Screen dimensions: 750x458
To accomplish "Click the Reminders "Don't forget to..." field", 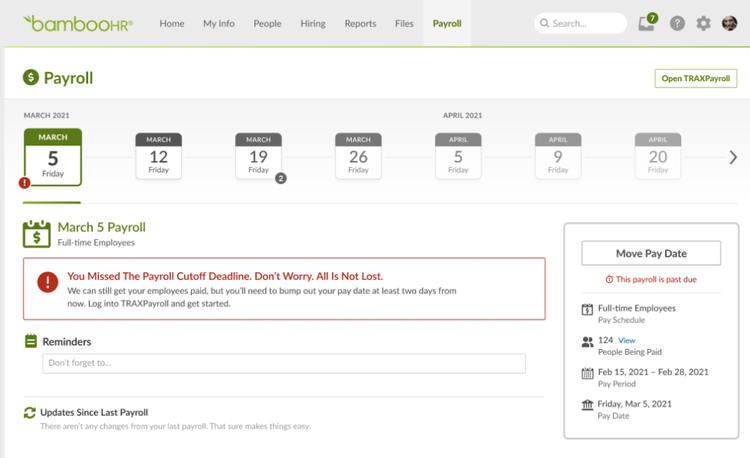I will coord(284,363).
